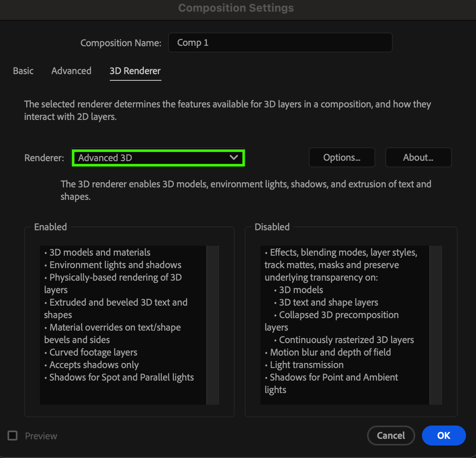Click "3D models and materials" in Enabled list
Viewport: 476px width, 458px height.
(100, 252)
